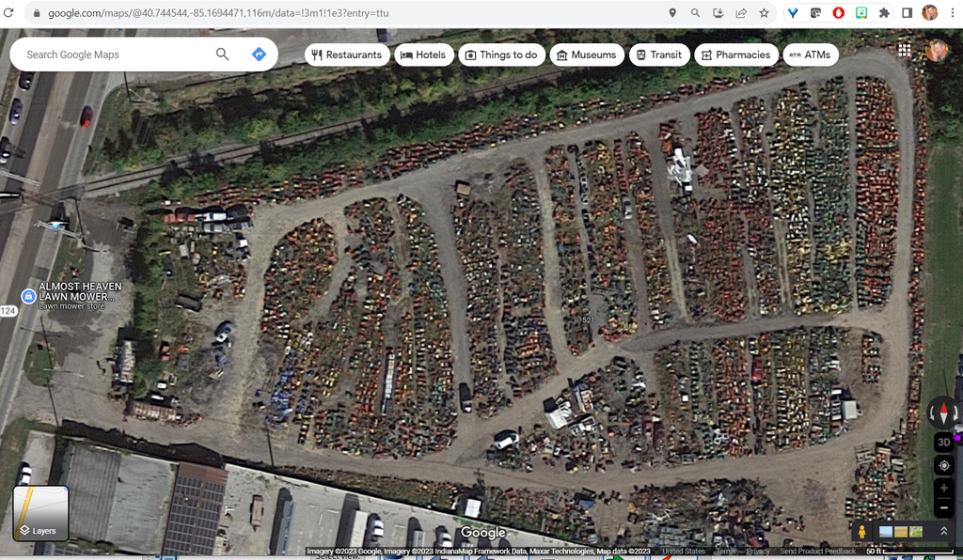Viewport: 963px width, 560px height.
Task: Toggle 3D view on the map
Action: (x=944, y=442)
